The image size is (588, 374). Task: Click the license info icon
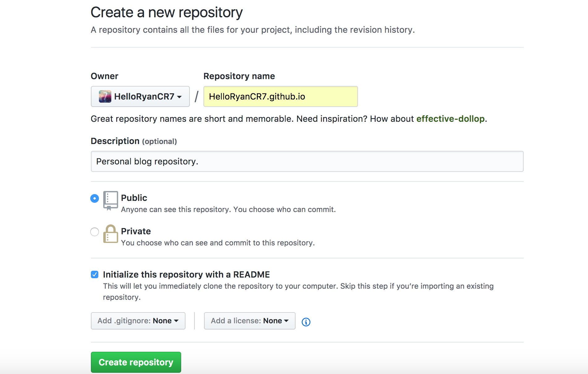(x=306, y=322)
